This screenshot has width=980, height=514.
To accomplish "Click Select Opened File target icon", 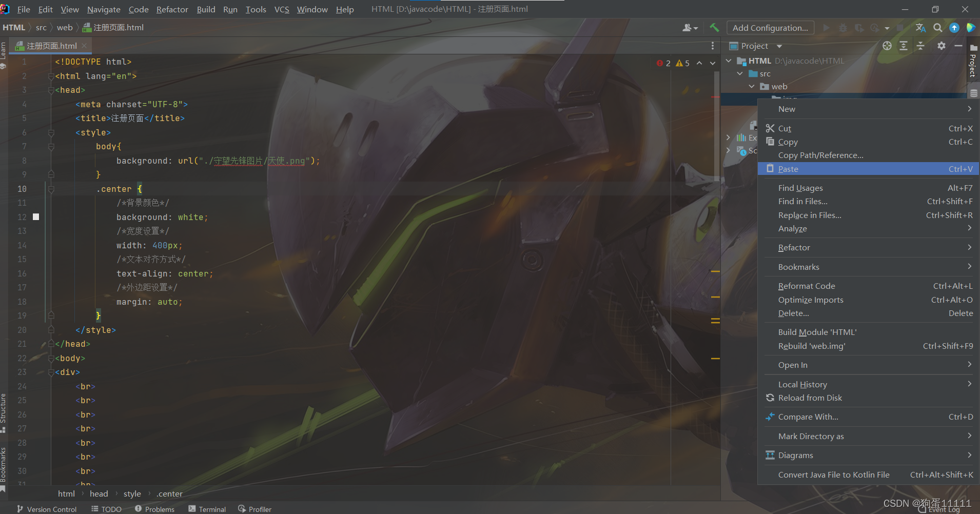I will coord(887,46).
